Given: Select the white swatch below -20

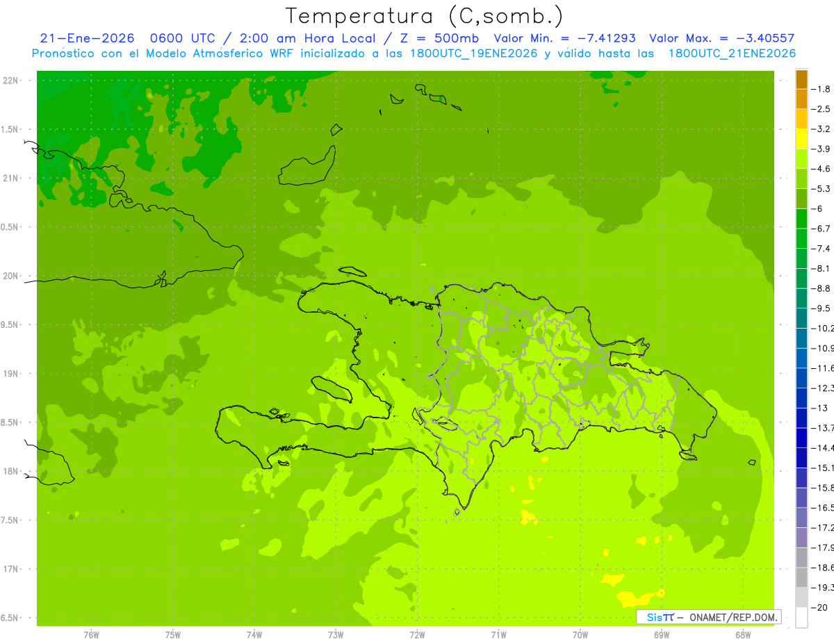Looking at the screenshot, I should point(801,618).
